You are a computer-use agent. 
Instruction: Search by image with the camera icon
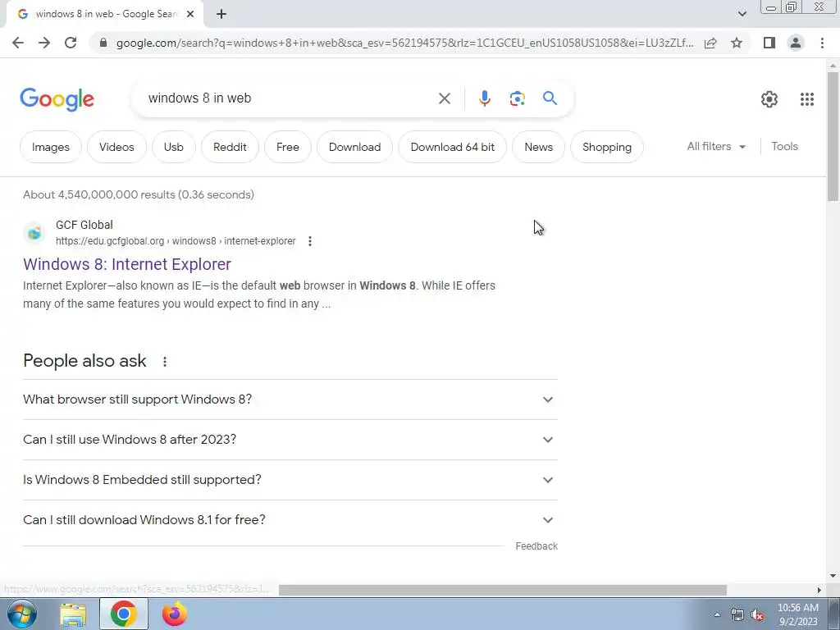517,98
